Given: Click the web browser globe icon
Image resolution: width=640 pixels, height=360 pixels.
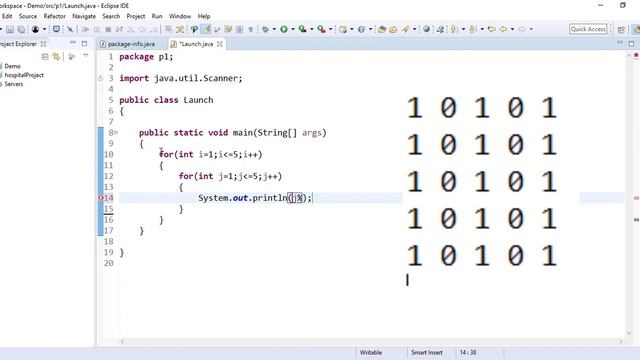Looking at the screenshot, I should pos(426,29).
